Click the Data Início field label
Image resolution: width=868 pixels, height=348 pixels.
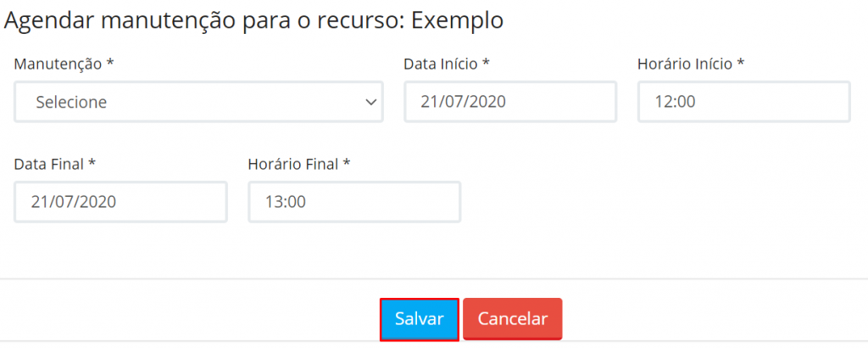coord(441,64)
